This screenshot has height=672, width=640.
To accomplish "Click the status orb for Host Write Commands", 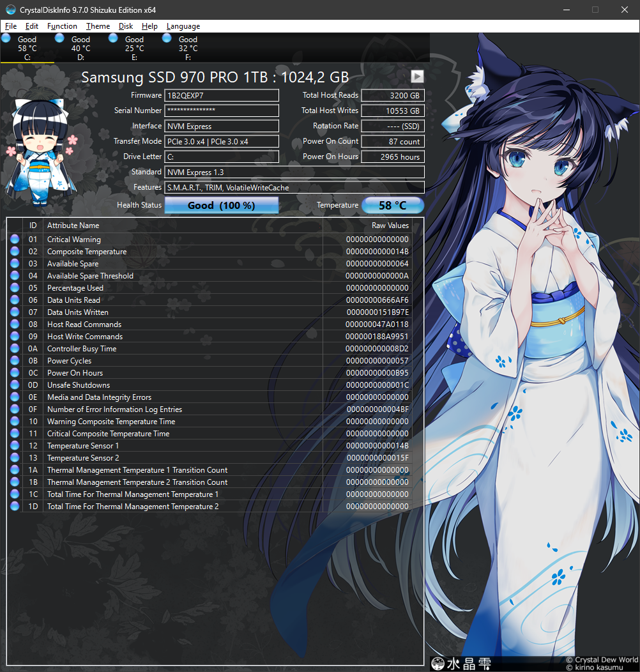I will coord(15,337).
